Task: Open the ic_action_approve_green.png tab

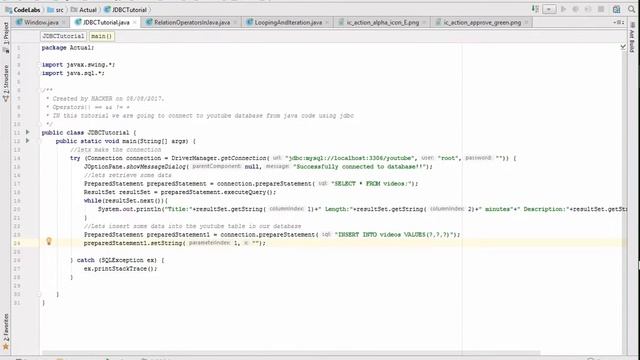Action: [x=482, y=22]
